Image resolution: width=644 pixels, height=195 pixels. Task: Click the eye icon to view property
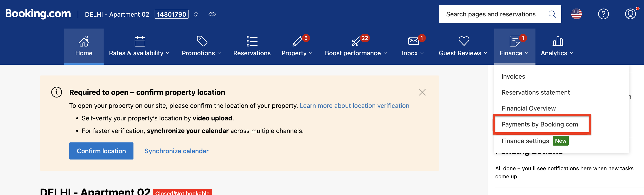tap(212, 14)
